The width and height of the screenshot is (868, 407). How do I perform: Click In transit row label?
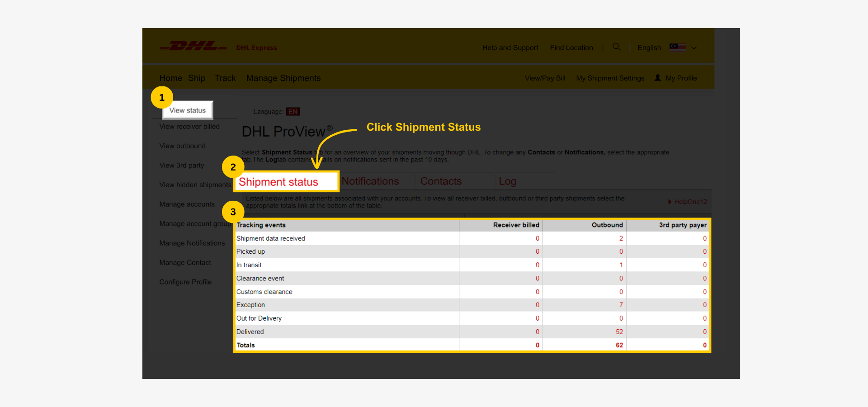click(249, 265)
